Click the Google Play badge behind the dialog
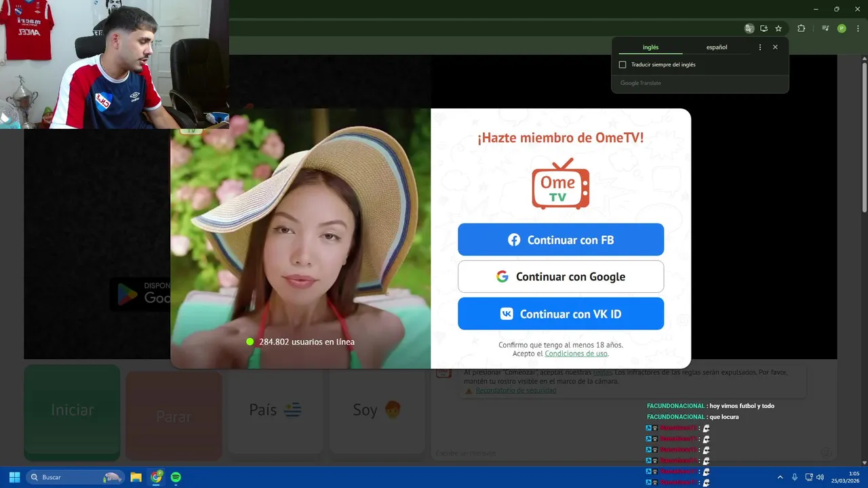Viewport: 868px width, 488px height. pos(140,294)
